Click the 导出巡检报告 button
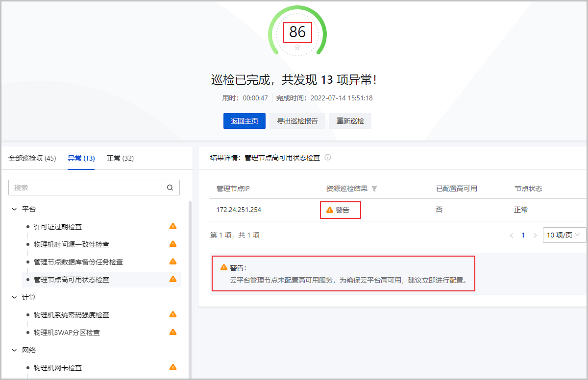This screenshot has width=588, height=380. coord(297,121)
